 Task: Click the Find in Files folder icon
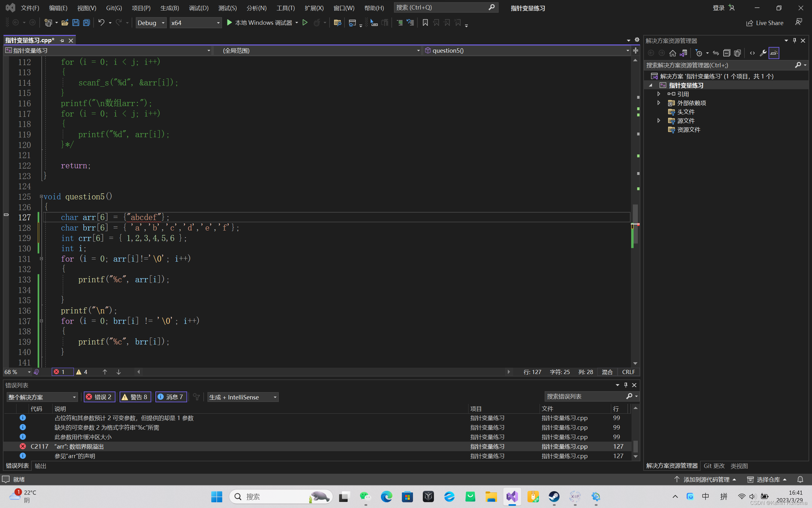[337, 23]
